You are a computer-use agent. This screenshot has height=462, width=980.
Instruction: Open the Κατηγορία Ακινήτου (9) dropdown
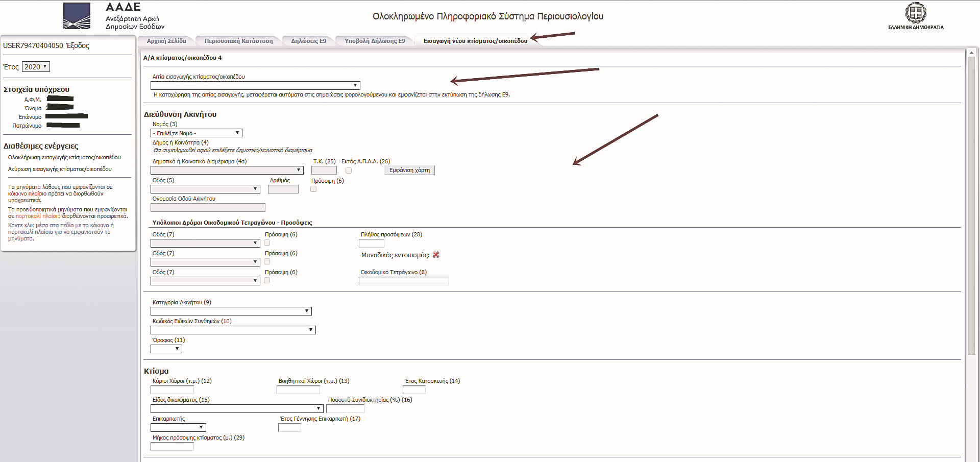[231, 311]
